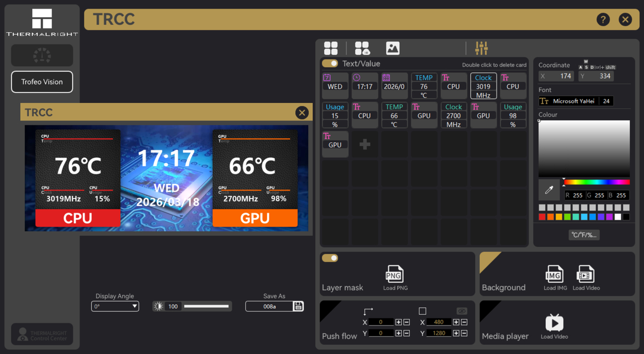
Task: Decrease the 1280 Y size with minus
Action: click(x=464, y=334)
